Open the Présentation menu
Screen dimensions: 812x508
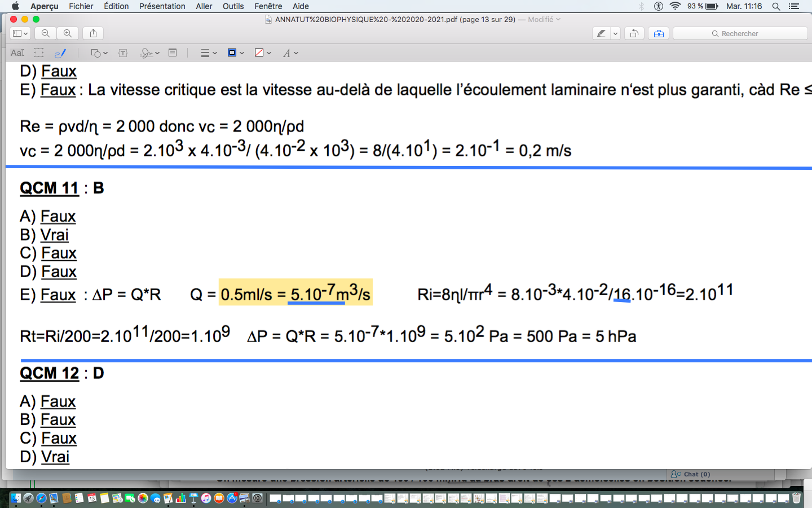(x=162, y=6)
